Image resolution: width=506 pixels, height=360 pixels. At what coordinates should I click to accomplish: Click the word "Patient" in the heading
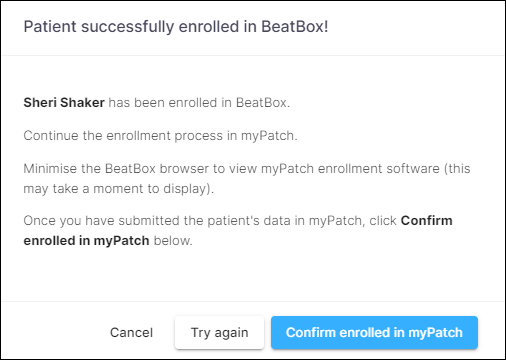pyautogui.click(x=50, y=27)
